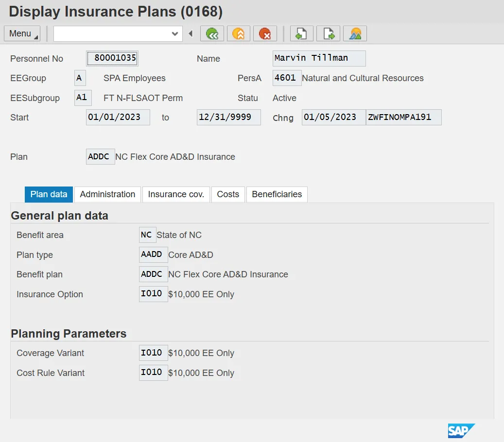Click $10,000 EE Only beside Cost Rule Variant

201,373
